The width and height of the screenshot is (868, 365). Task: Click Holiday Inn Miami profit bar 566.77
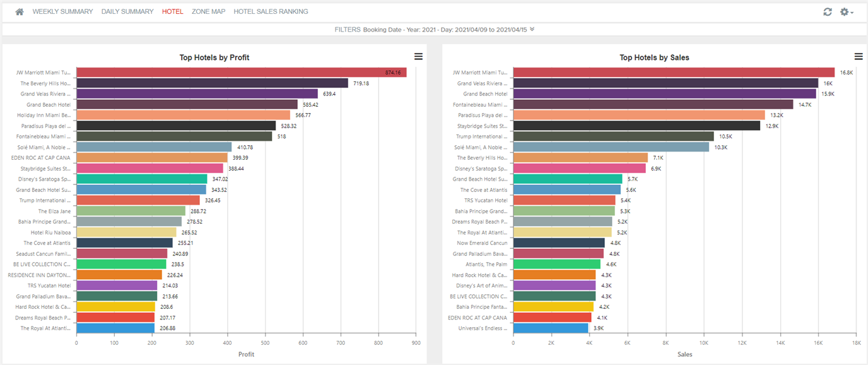[x=183, y=115]
